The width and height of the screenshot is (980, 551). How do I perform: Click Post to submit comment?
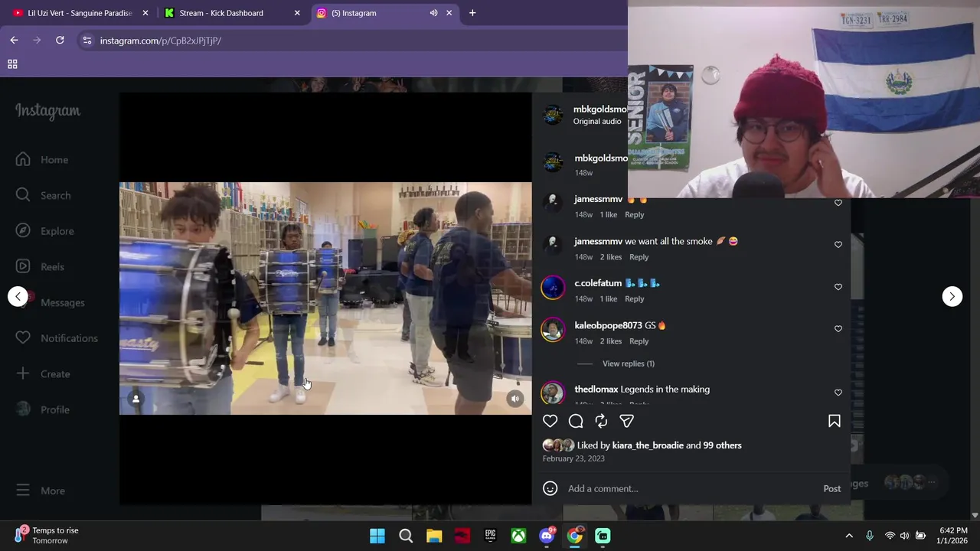831,488
